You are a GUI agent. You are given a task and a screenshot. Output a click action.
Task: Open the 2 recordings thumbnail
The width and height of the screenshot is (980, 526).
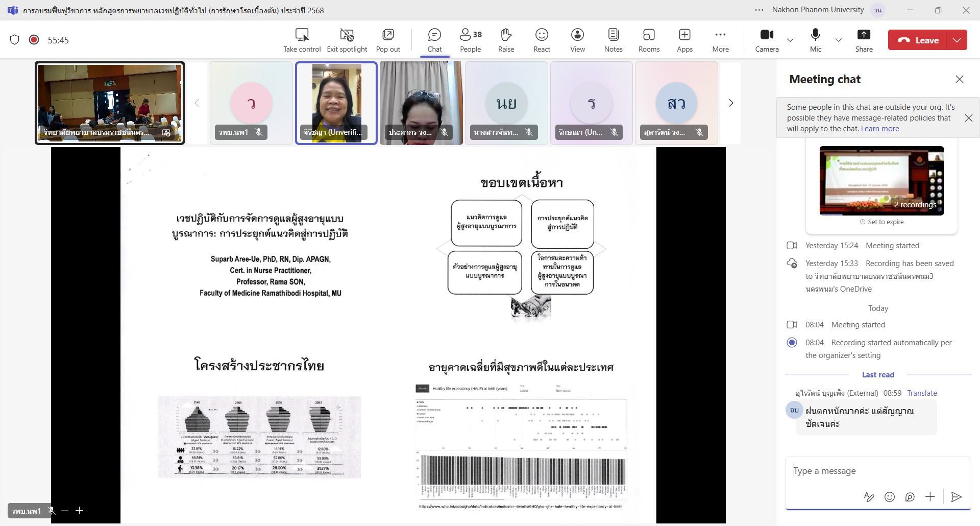[x=881, y=180]
